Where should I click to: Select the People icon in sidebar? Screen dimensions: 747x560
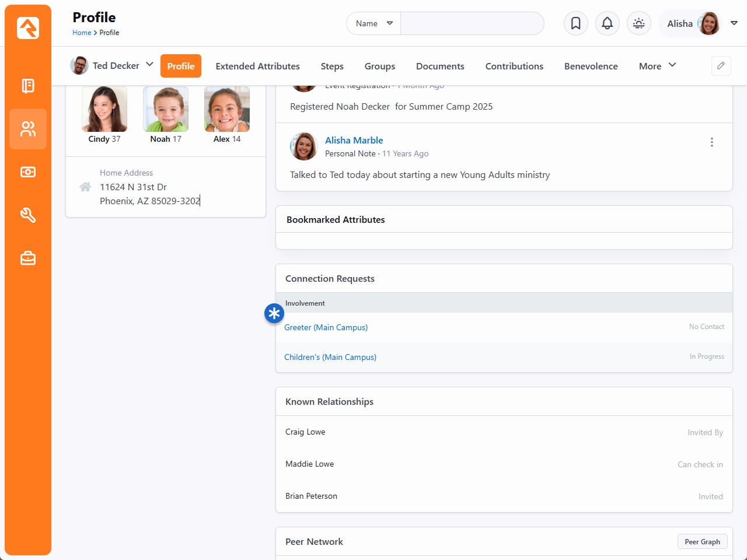(28, 129)
